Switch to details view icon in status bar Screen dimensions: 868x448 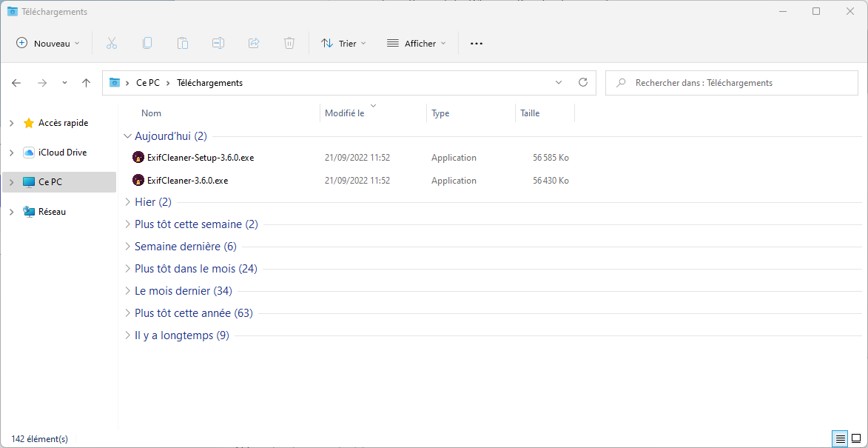click(x=841, y=439)
